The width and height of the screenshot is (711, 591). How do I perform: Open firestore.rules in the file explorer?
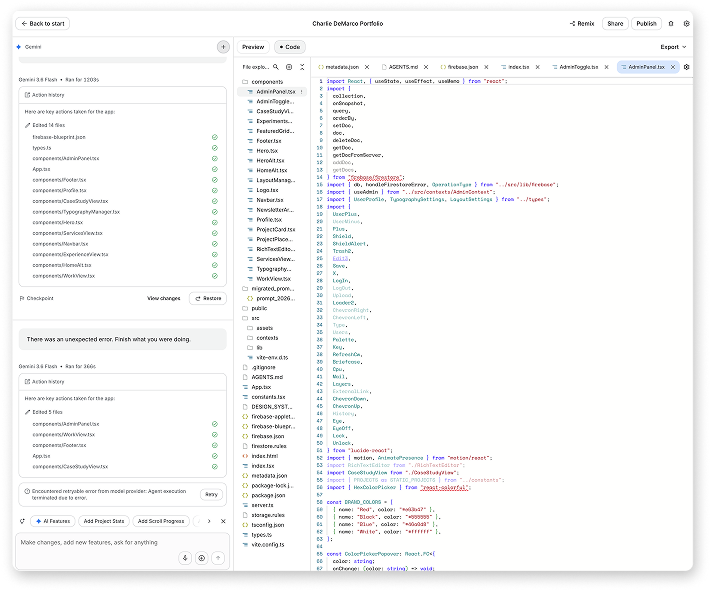[268, 446]
